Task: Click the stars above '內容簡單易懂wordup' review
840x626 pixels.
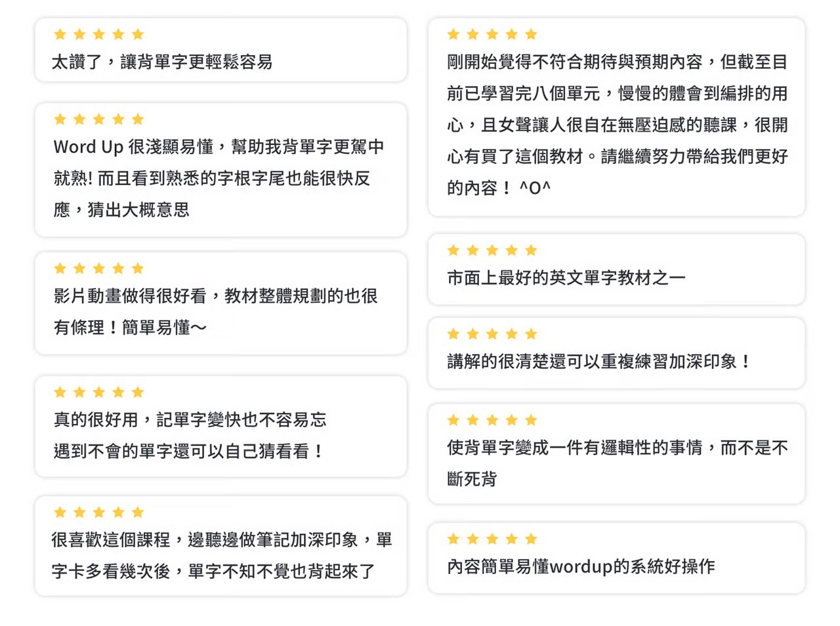Action: coord(492,539)
